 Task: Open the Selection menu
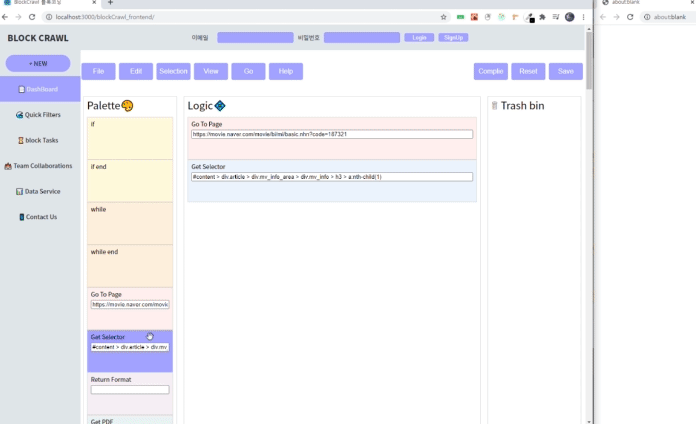(174, 71)
